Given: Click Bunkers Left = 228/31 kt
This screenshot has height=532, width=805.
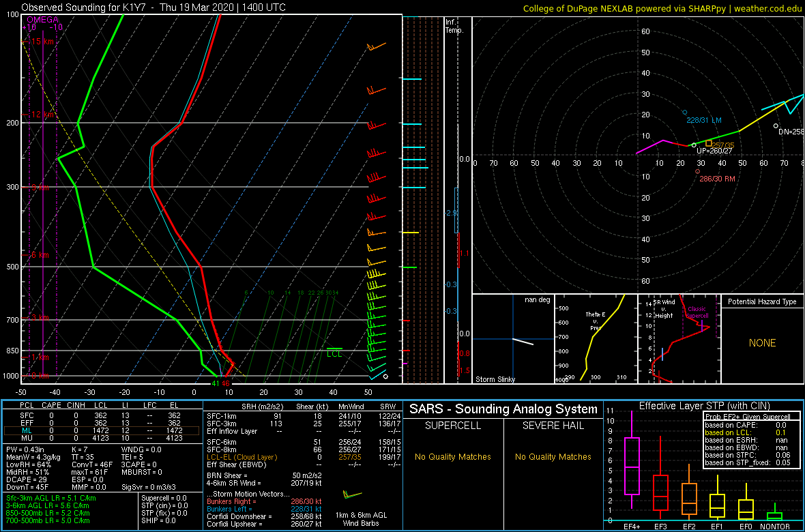Looking at the screenshot, I should (264, 508).
